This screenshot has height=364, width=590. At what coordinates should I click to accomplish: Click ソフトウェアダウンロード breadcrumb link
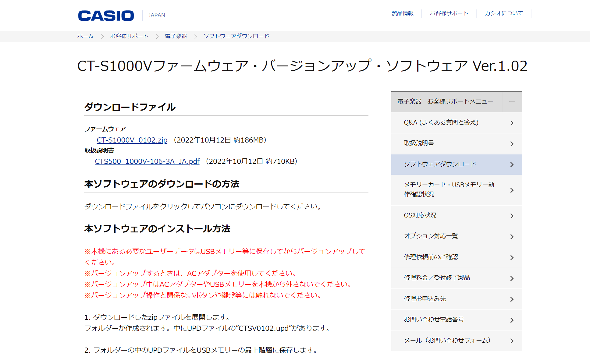tap(236, 36)
